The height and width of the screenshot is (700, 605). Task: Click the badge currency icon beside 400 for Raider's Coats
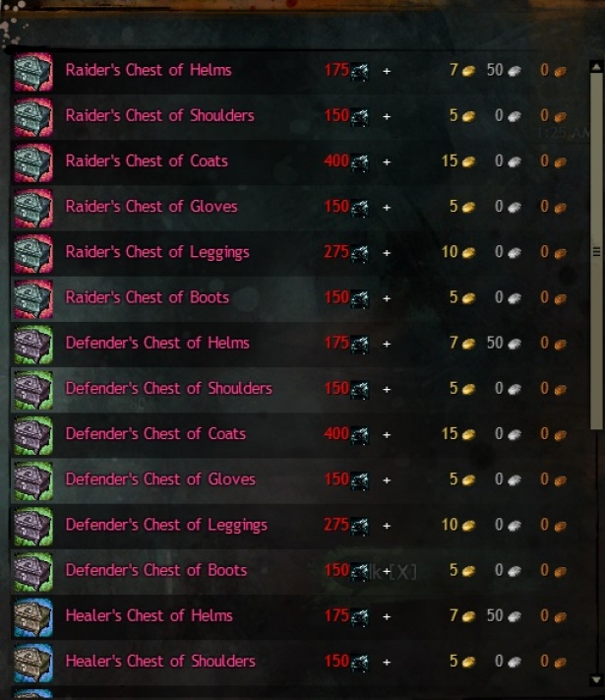pos(360,162)
